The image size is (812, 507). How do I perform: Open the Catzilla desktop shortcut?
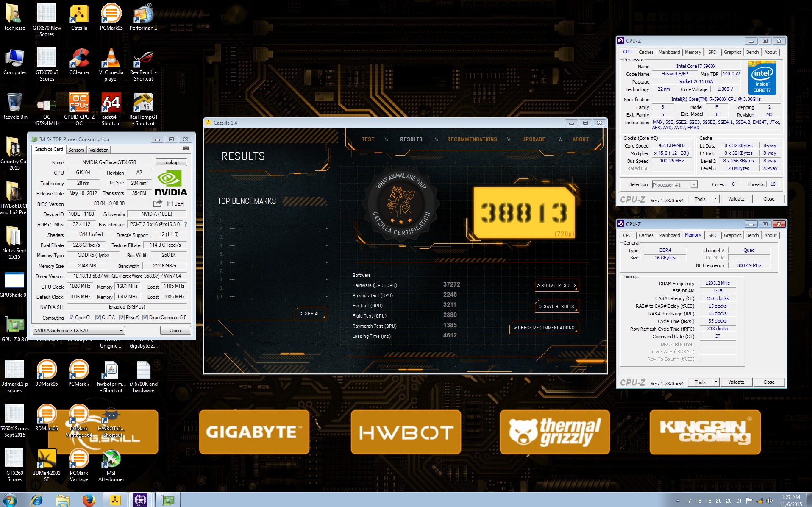[79, 17]
